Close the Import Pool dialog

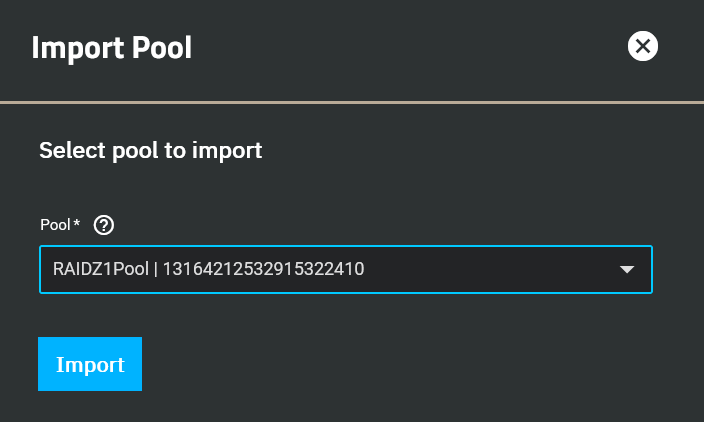click(x=642, y=46)
